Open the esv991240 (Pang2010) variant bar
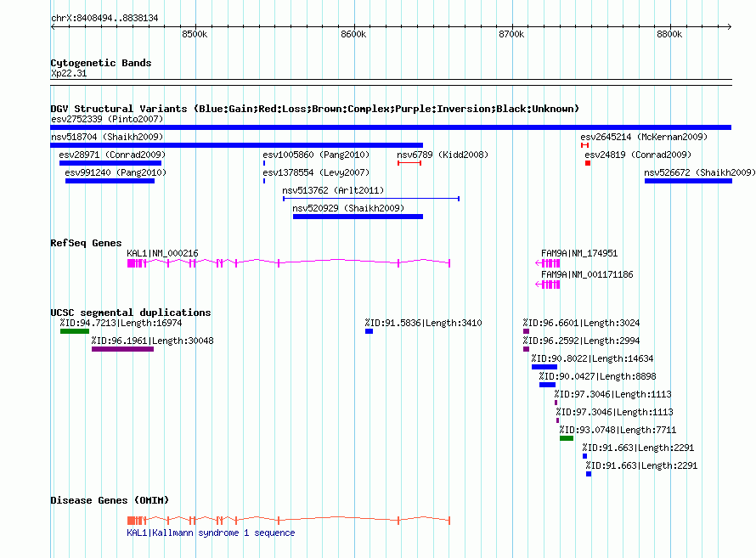Image resolution: width=756 pixels, height=558 pixels. [110, 181]
